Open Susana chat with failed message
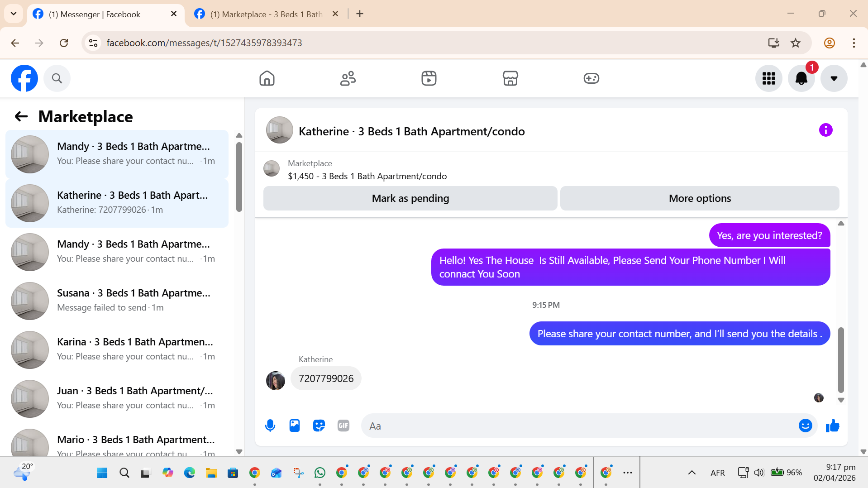This screenshot has height=488, width=868. (x=117, y=301)
